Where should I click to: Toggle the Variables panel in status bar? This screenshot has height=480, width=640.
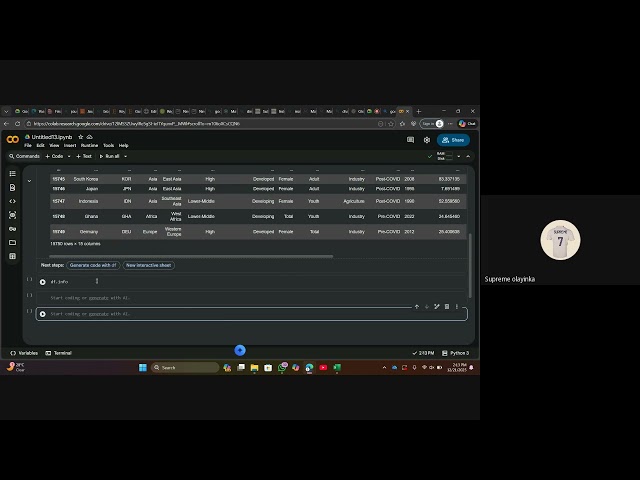(x=24, y=353)
